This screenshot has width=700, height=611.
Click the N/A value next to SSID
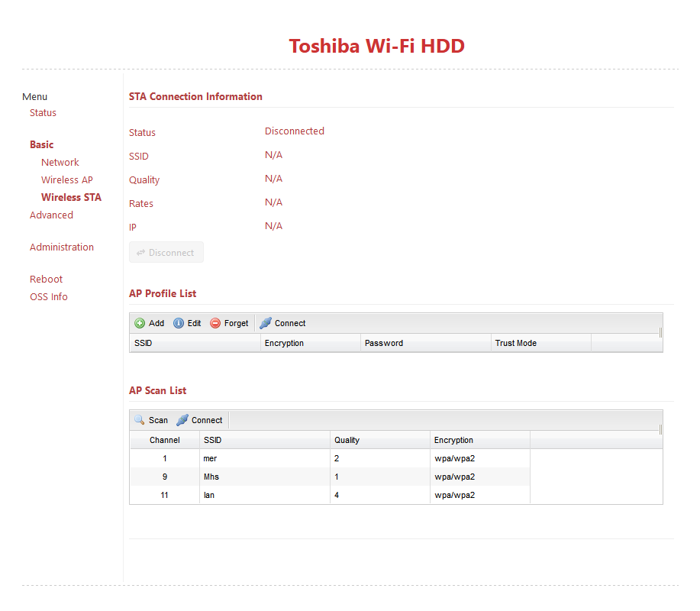(273, 155)
